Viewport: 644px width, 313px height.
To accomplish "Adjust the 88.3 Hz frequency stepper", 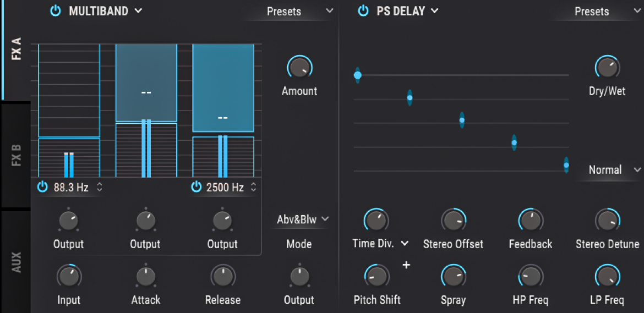I will pyautogui.click(x=100, y=188).
